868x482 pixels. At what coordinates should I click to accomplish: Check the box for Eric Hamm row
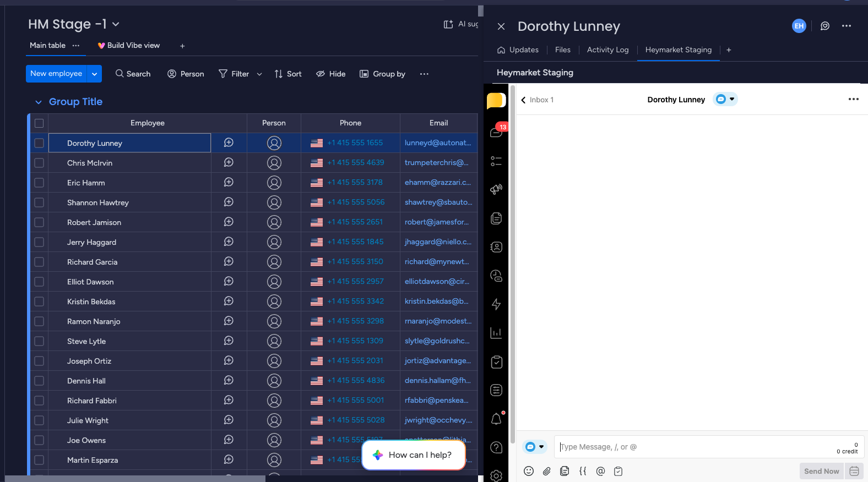coord(39,183)
